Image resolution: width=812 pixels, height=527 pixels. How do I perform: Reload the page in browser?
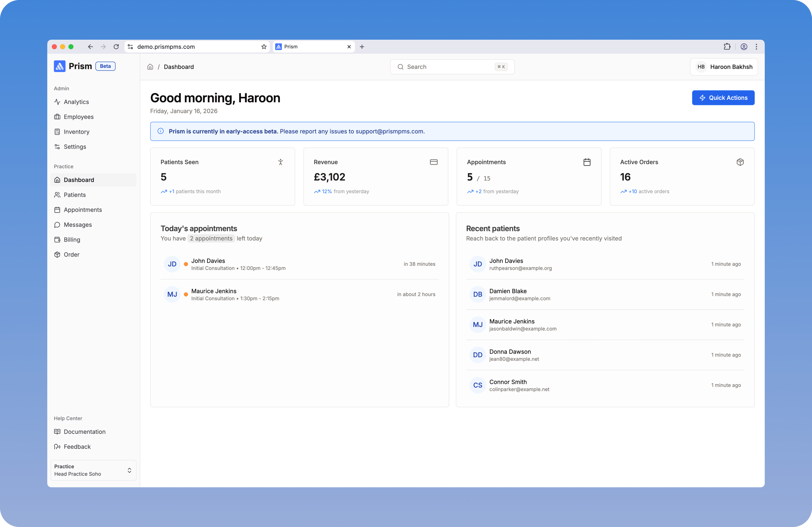click(116, 47)
